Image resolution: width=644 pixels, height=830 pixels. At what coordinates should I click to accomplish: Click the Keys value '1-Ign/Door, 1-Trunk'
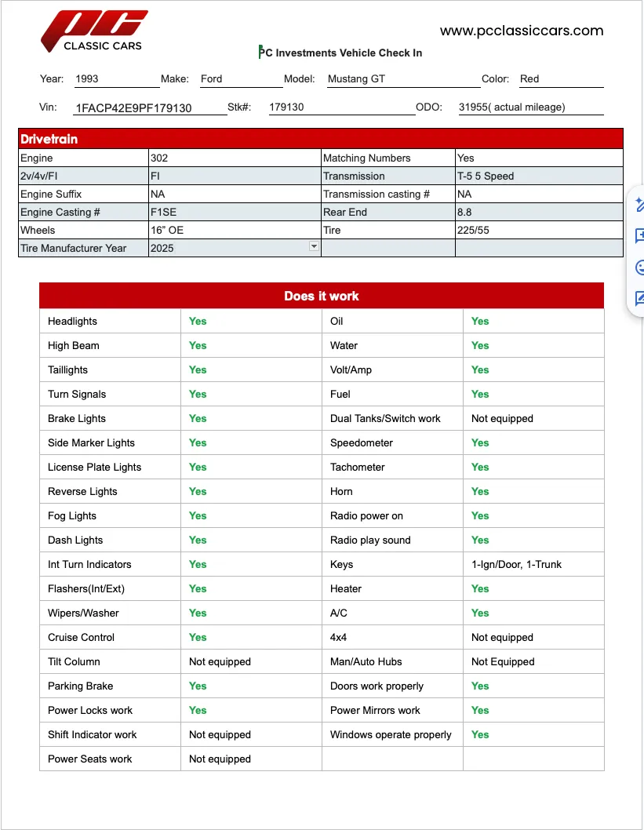click(x=516, y=565)
